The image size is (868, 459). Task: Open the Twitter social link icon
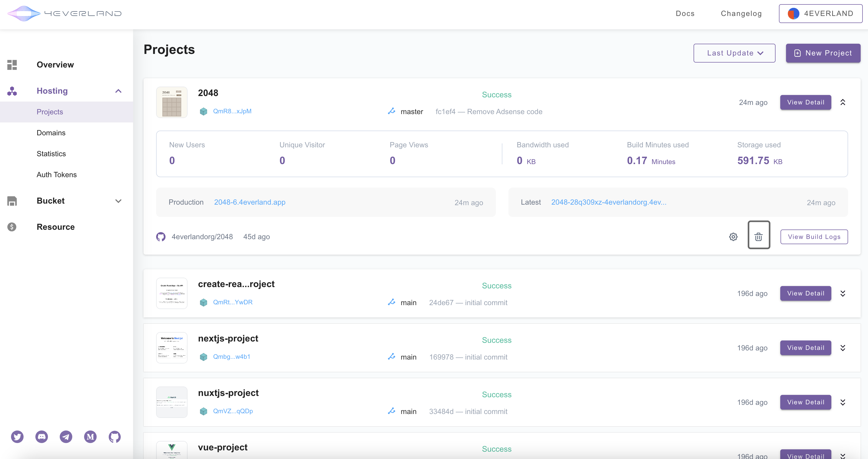coord(17,437)
